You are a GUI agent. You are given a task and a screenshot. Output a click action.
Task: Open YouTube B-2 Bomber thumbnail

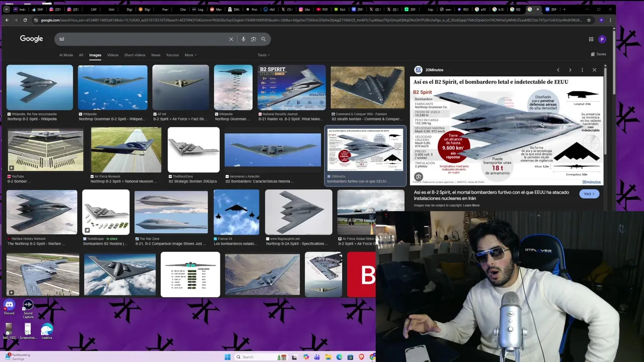tap(45, 150)
